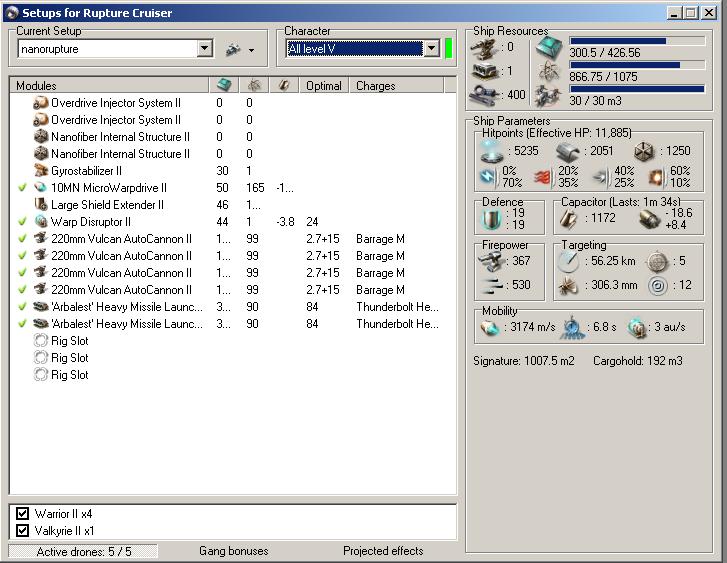Click the CPU resource icon
The height and width of the screenshot is (563, 727).
click(548, 47)
